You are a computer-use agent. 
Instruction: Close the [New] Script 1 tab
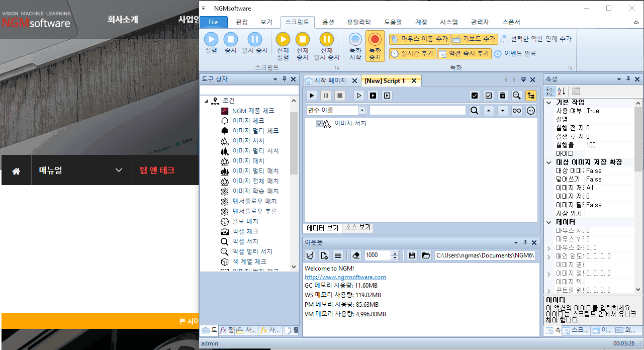pyautogui.click(x=414, y=80)
